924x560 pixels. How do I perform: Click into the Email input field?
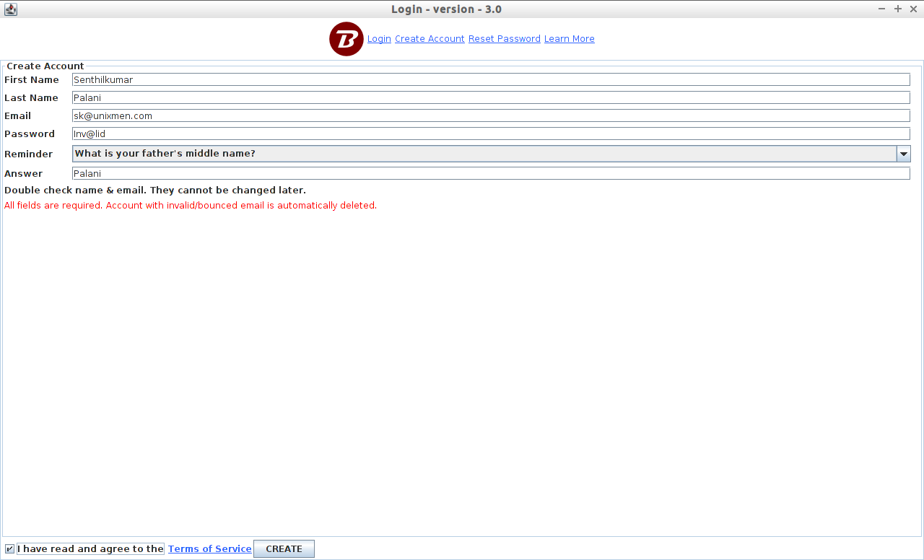(491, 115)
